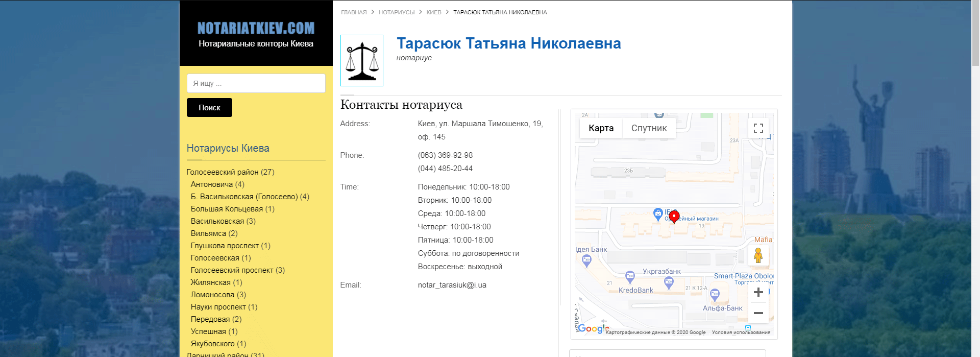Image resolution: width=980 pixels, height=357 pixels.
Task: Click the Тарасюк Татьяна Николаевна heading
Action: tap(509, 43)
